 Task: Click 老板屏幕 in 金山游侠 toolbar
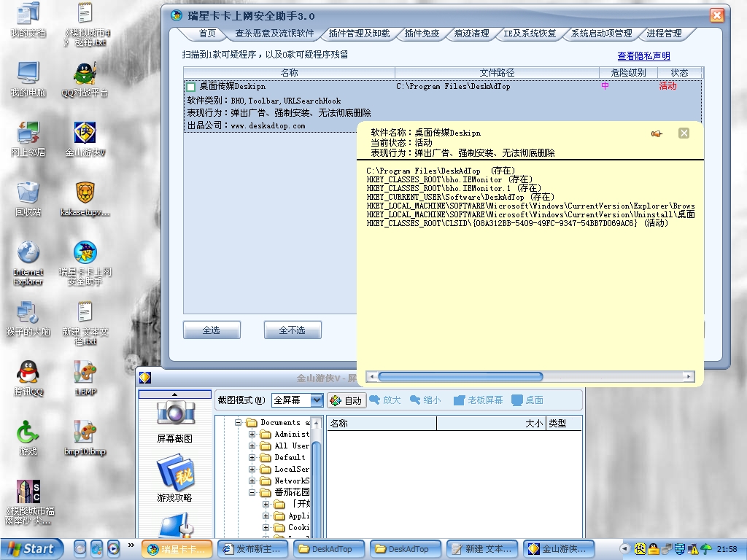pos(479,400)
